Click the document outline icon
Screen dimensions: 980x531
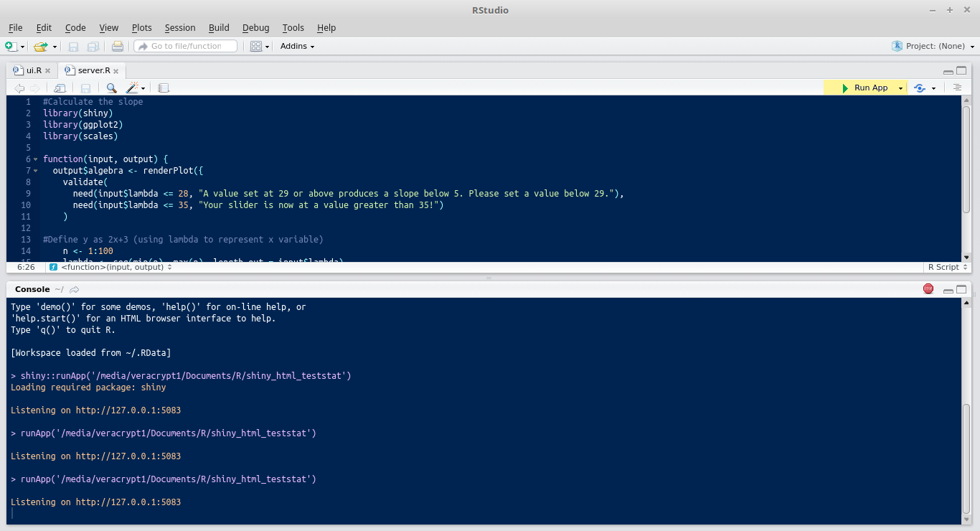(957, 88)
